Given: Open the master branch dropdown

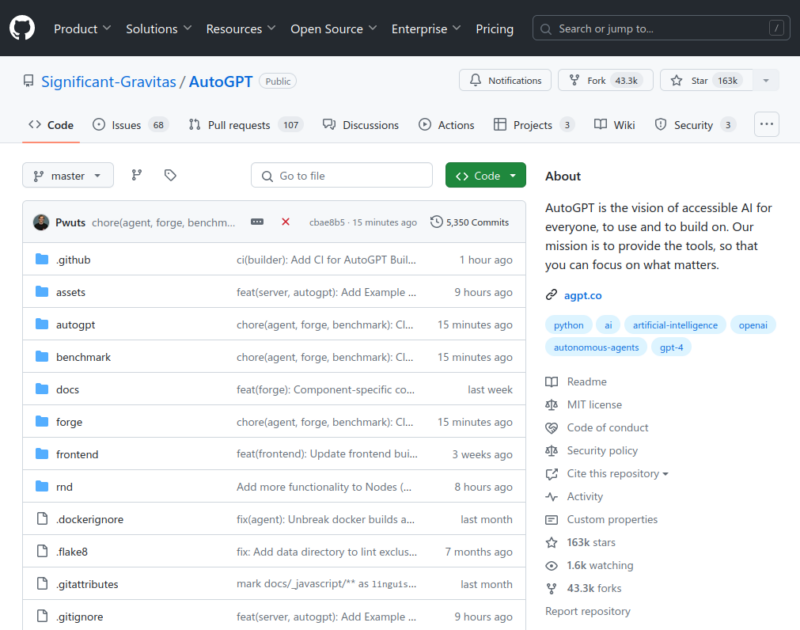Looking at the screenshot, I should click(x=67, y=174).
